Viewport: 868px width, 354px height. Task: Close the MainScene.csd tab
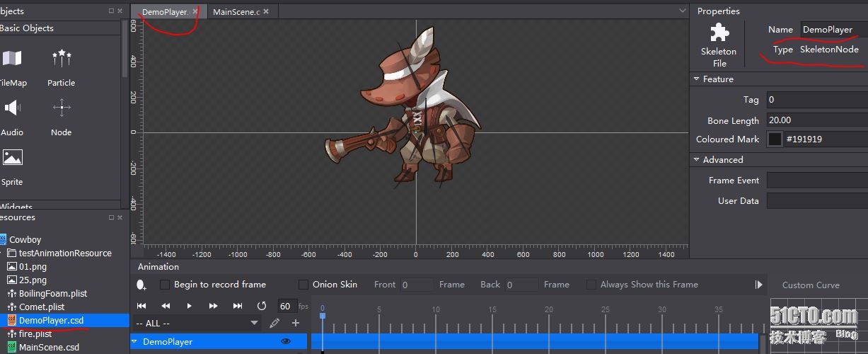tap(266, 12)
